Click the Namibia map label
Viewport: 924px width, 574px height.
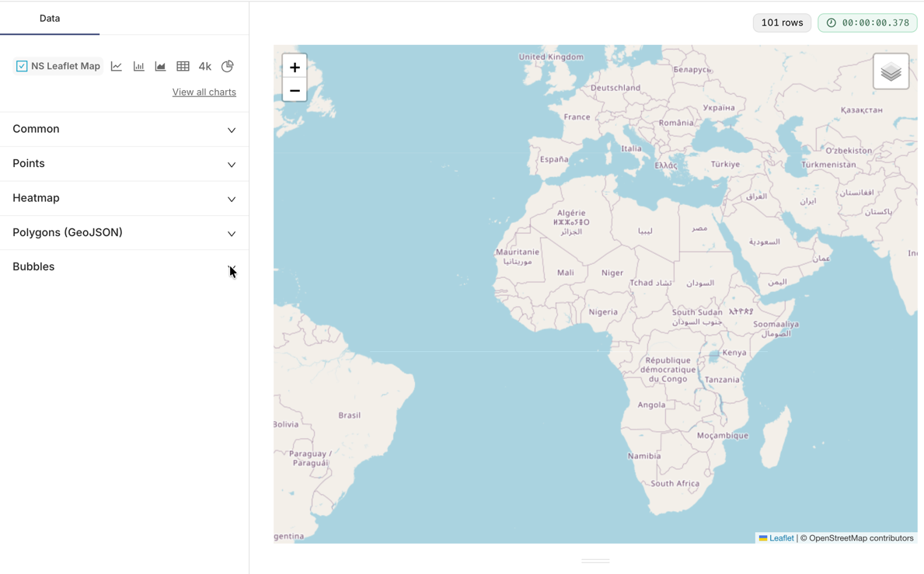point(644,456)
